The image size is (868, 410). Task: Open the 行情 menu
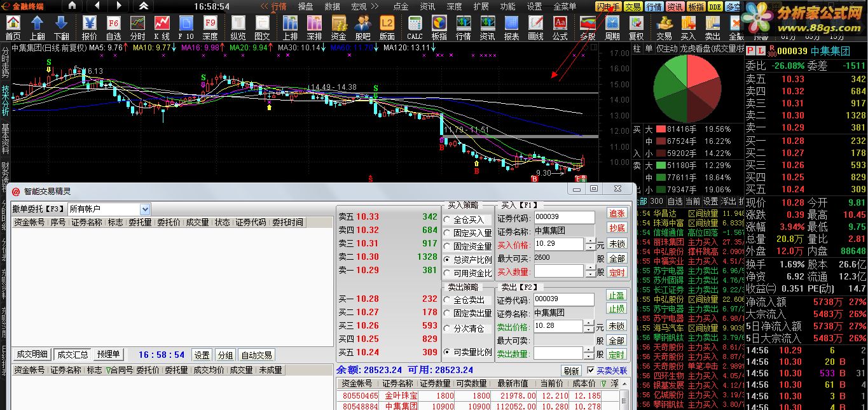[x=279, y=6]
